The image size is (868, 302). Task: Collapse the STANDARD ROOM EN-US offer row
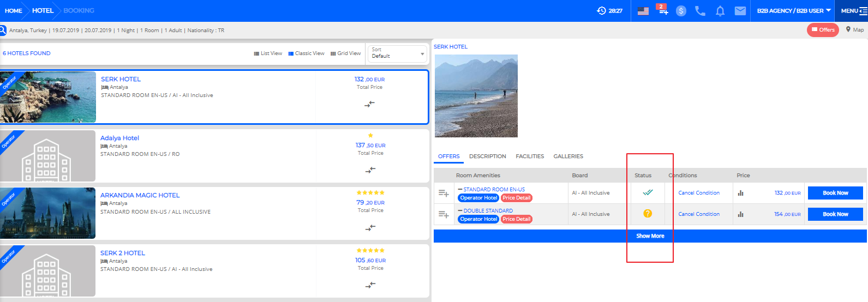[x=460, y=189]
